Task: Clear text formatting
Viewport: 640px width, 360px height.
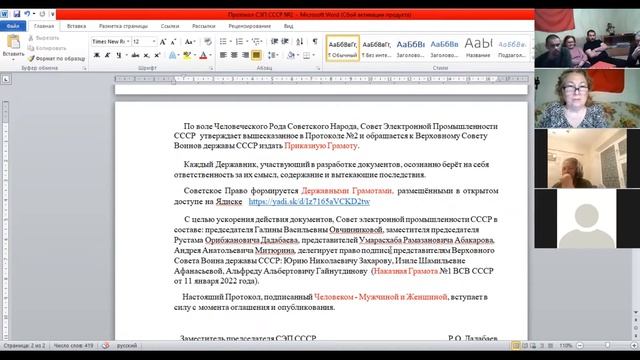Action: (x=208, y=42)
